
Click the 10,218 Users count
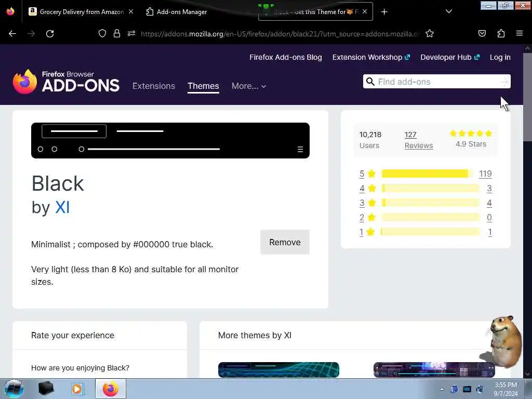[x=370, y=140]
